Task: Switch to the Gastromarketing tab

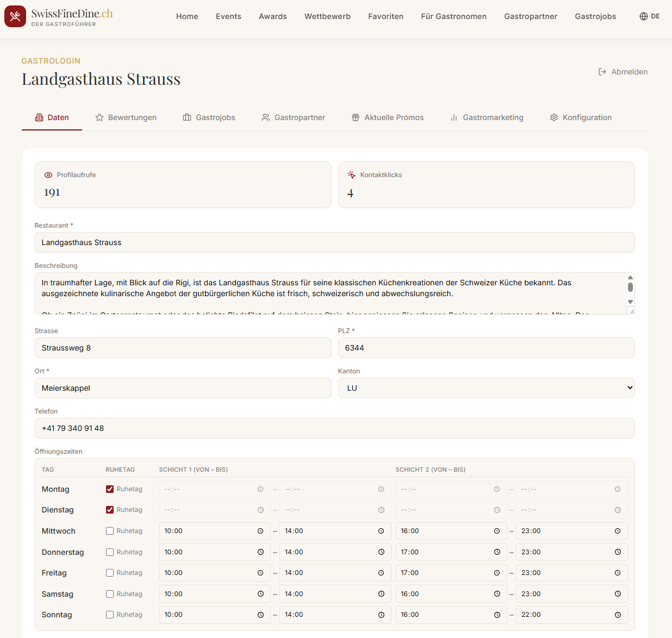Action: tap(487, 117)
